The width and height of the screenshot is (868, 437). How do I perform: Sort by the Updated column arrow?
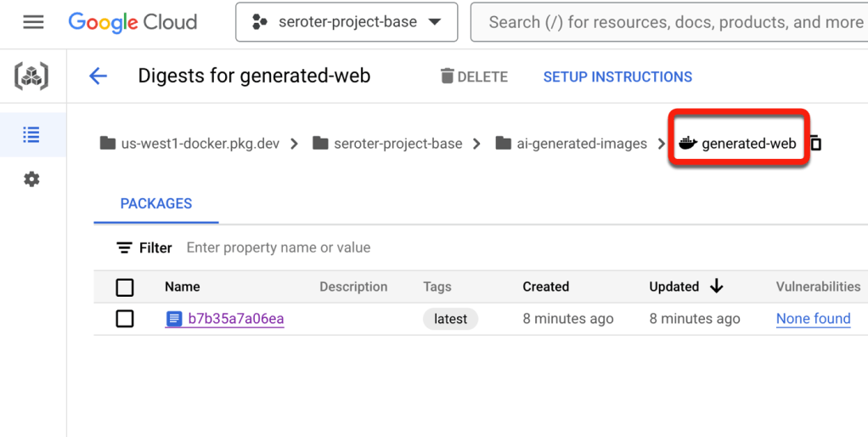tap(716, 287)
